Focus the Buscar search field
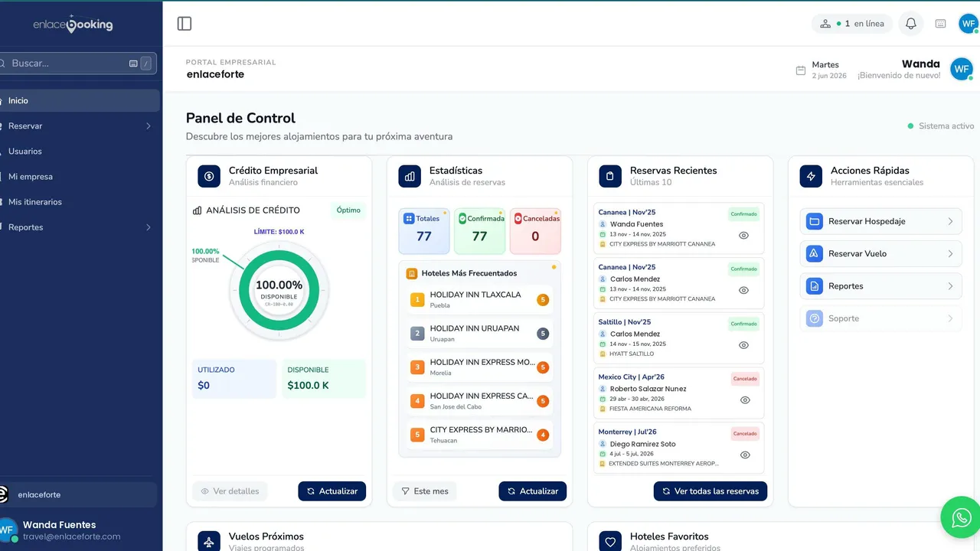 click(x=77, y=64)
